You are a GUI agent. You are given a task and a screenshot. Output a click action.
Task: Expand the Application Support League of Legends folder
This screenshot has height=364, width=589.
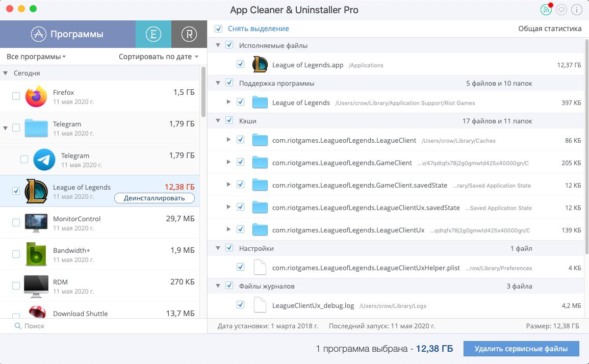(x=228, y=102)
